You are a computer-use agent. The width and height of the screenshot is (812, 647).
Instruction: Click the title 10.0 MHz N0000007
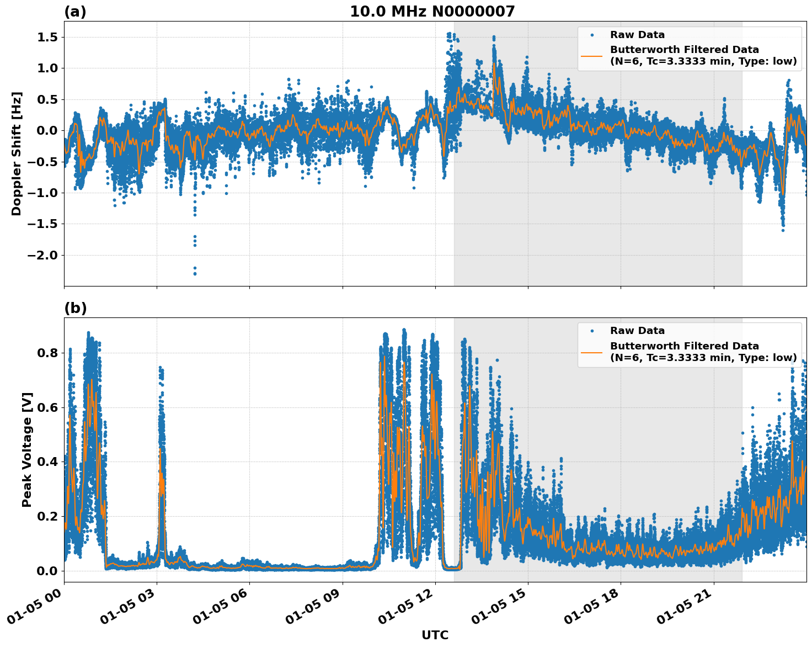(x=434, y=11)
